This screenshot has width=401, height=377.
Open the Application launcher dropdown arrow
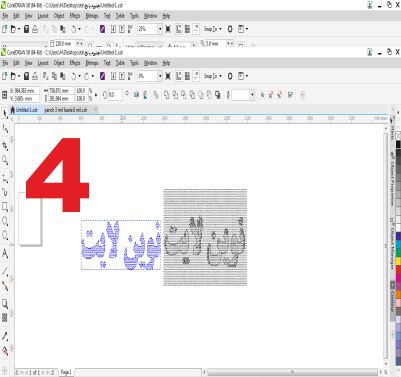coord(247,76)
